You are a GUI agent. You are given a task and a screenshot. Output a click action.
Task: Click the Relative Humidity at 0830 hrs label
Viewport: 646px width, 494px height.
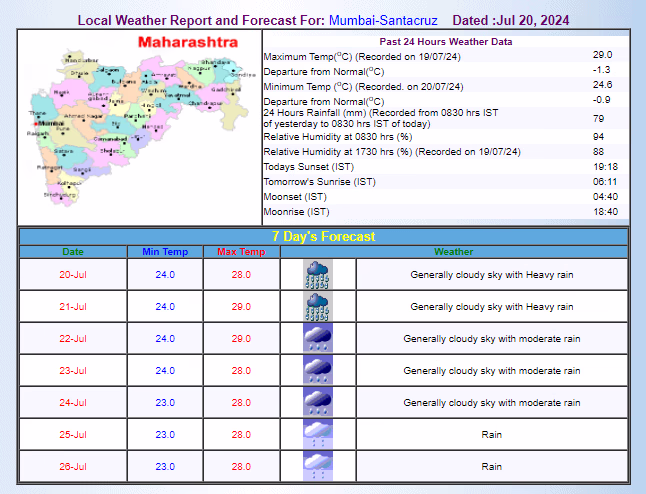337,136
